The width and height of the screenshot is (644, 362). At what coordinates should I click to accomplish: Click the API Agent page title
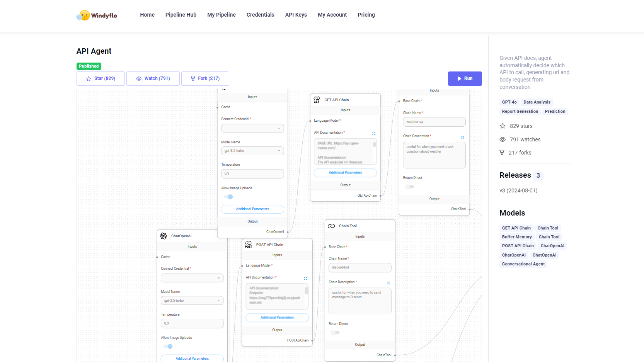click(94, 51)
